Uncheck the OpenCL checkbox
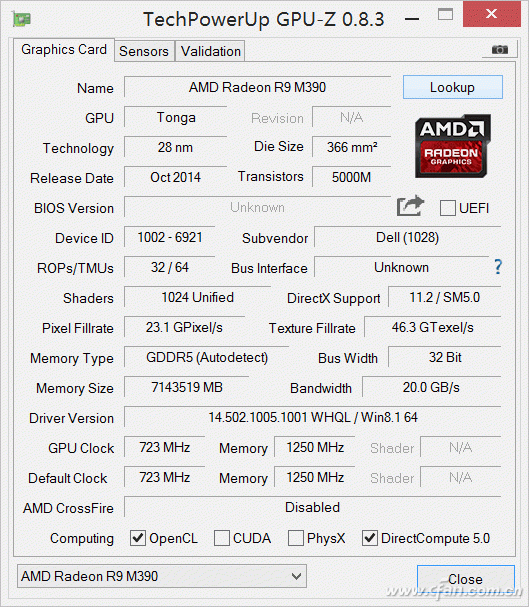The image size is (529, 607). click(138, 538)
